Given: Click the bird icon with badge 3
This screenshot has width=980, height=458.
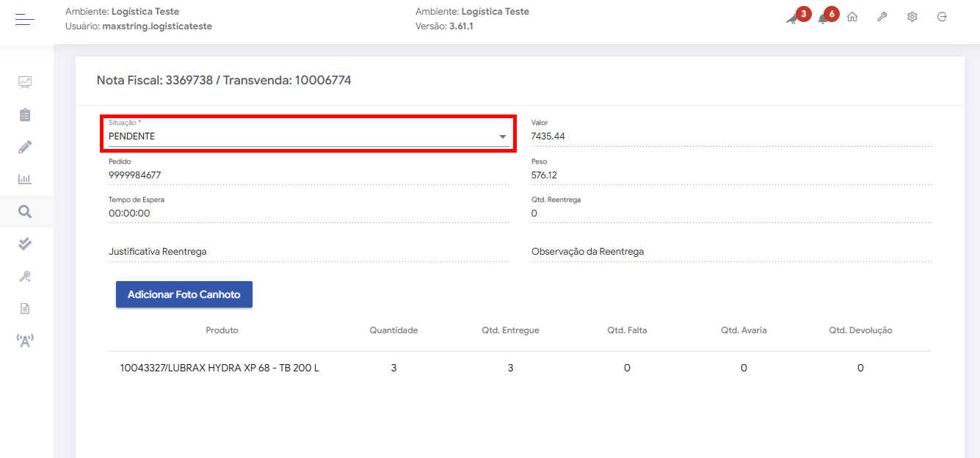Looking at the screenshot, I should [793, 18].
